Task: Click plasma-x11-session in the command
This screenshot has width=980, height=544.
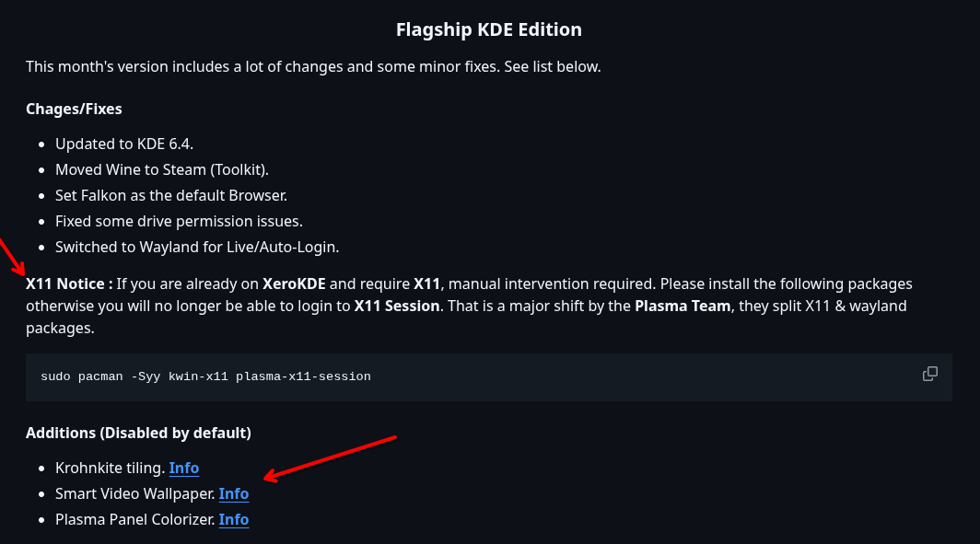Action: point(303,376)
